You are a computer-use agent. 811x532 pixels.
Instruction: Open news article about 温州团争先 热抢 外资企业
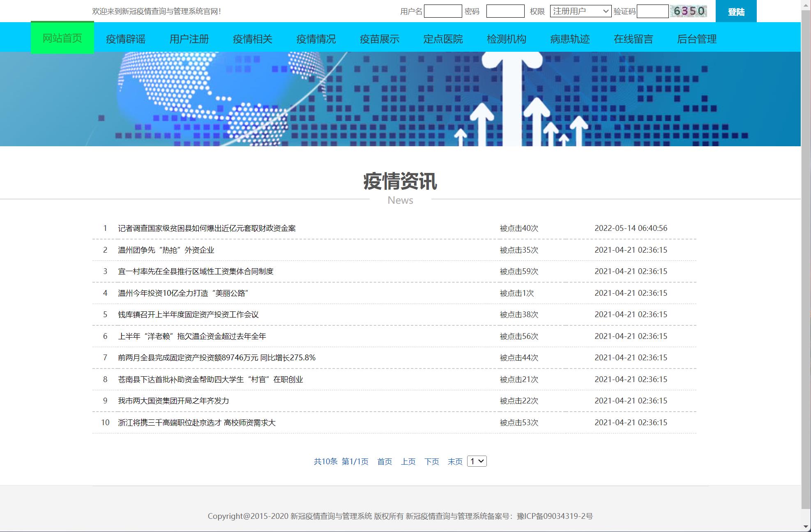click(x=166, y=249)
